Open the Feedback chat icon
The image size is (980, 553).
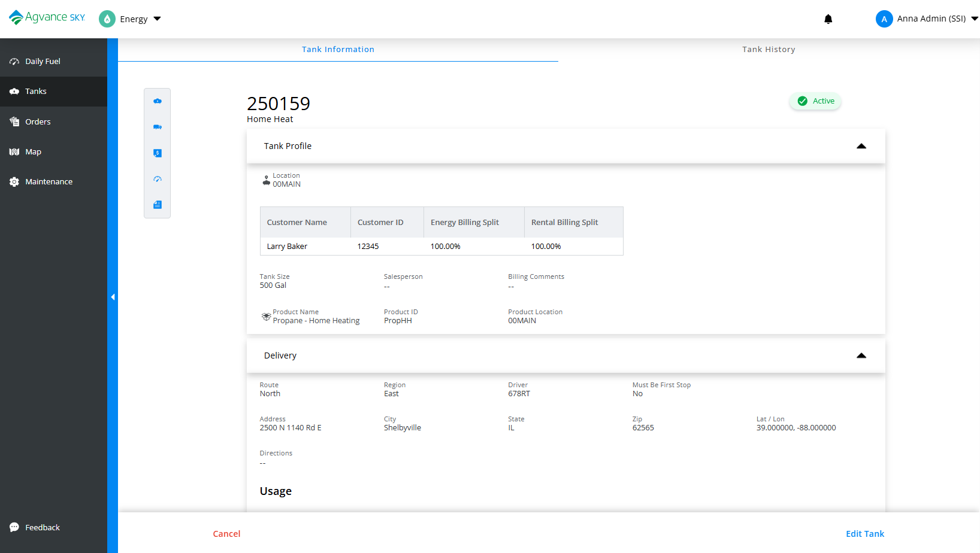click(x=14, y=527)
